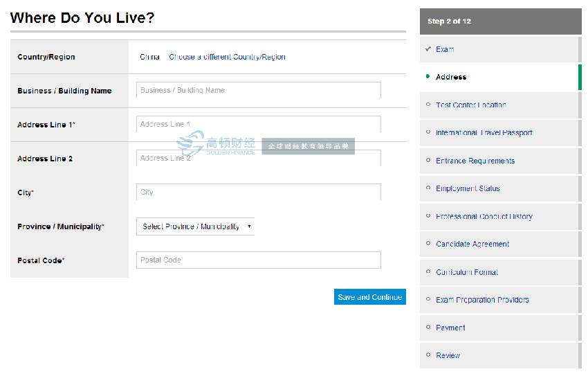Click the Postal Code input field
The height and width of the screenshot is (383, 588).
click(258, 260)
